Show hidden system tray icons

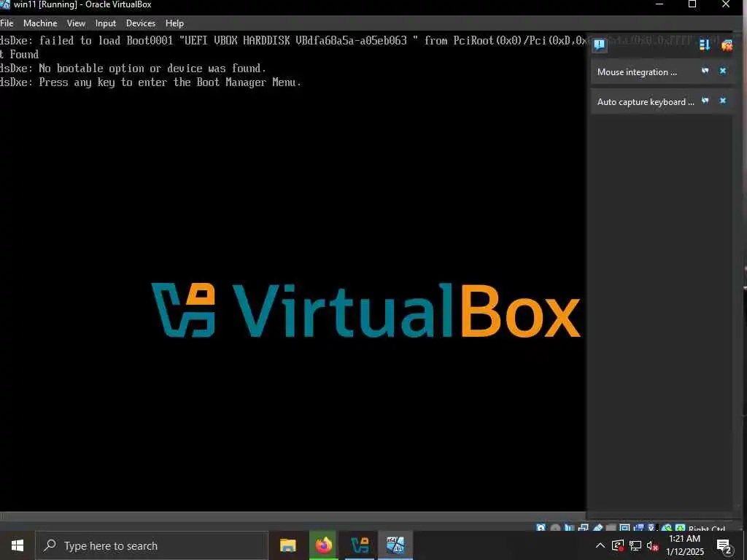[x=600, y=545]
